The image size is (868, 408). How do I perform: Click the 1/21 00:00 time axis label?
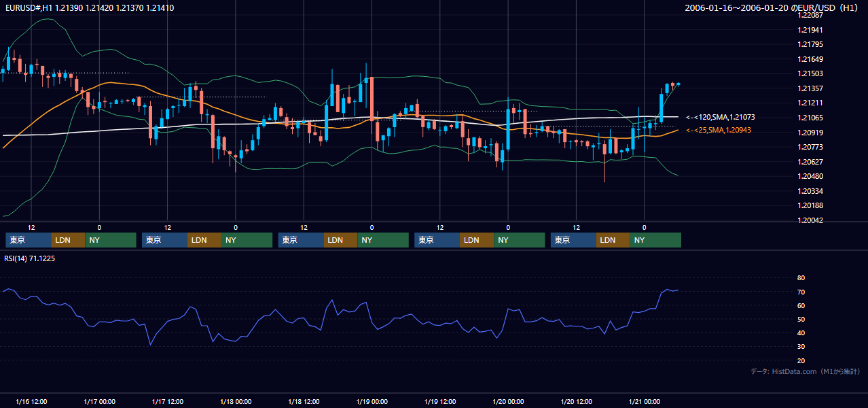pyautogui.click(x=645, y=401)
